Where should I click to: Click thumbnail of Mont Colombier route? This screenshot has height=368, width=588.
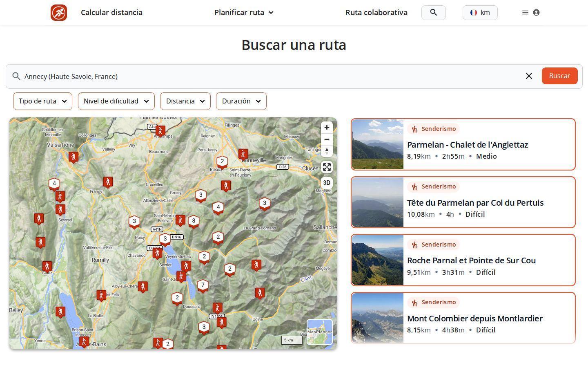378,318
